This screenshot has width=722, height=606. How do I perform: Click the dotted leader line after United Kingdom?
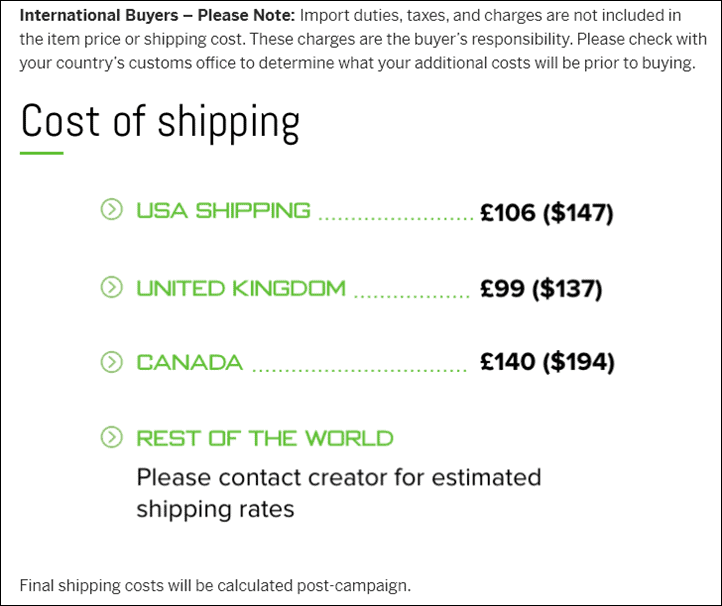412,296
